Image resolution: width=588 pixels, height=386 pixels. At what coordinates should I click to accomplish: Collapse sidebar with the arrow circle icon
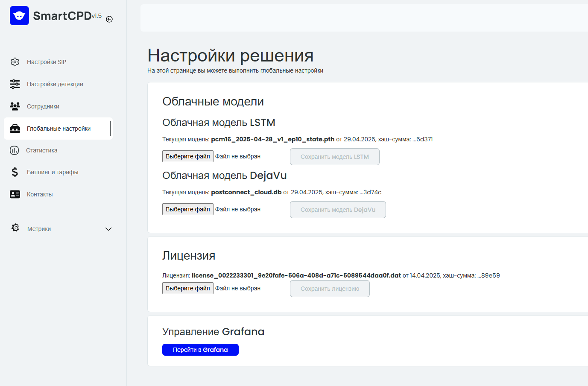[x=109, y=19]
